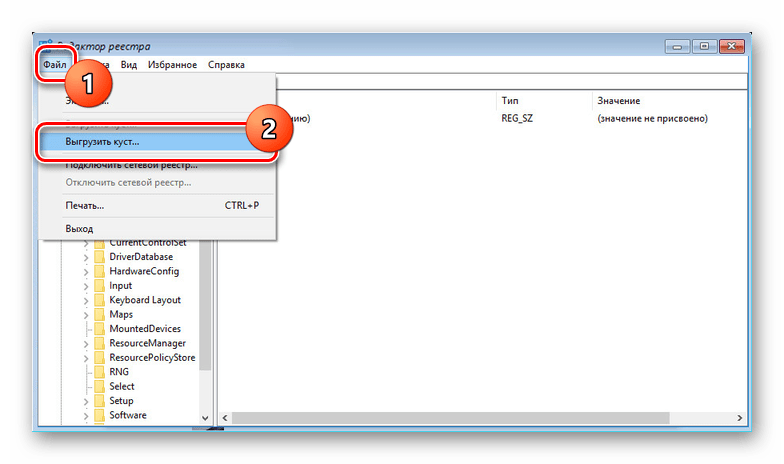Expand the ResourceManager key chevron

click(x=86, y=344)
